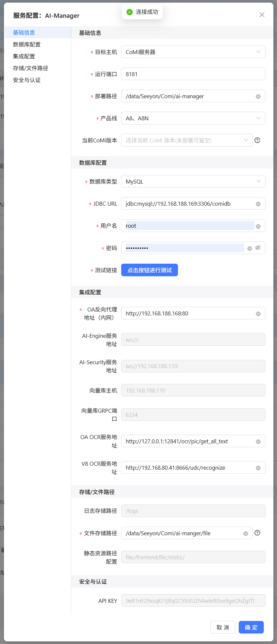
Task: Confirm with the 确定 button
Action: click(x=251, y=627)
